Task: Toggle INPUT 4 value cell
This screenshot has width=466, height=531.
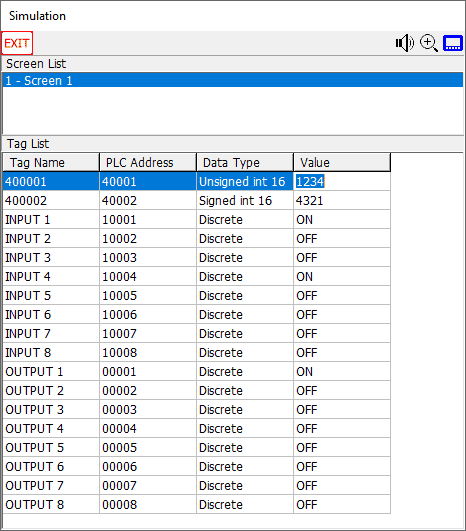Action: (x=342, y=276)
